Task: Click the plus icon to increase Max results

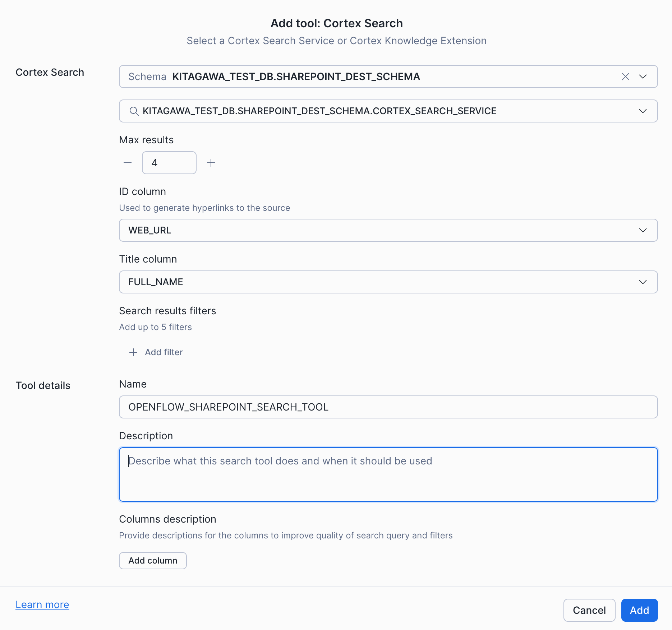Action: tap(211, 163)
